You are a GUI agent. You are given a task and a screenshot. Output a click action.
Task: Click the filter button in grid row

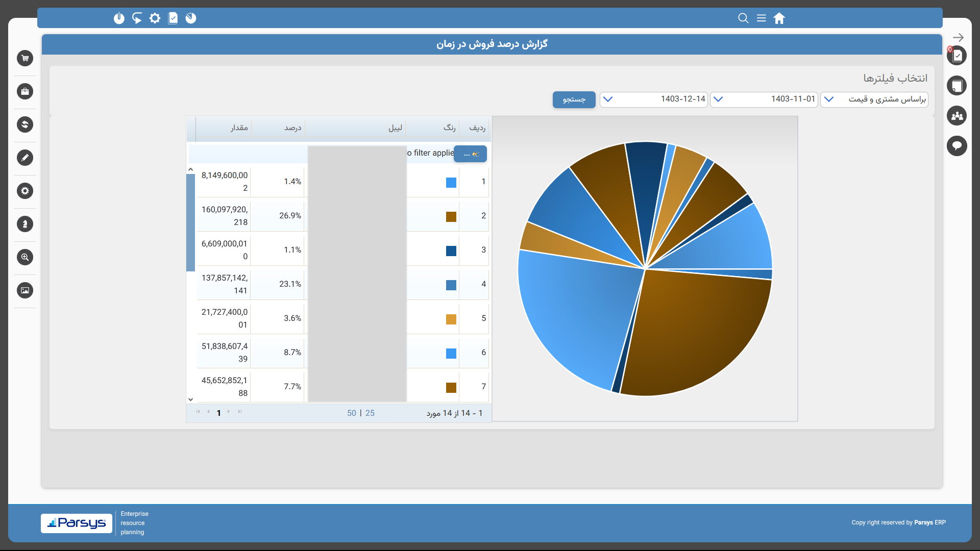[x=470, y=154]
